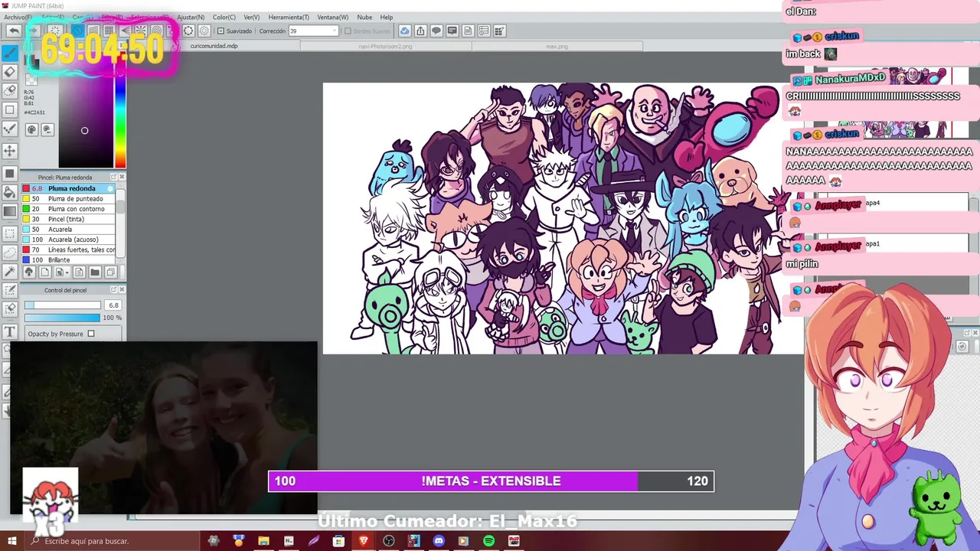Open the Nube menu
Viewport: 980px width, 551px height.
364,17
